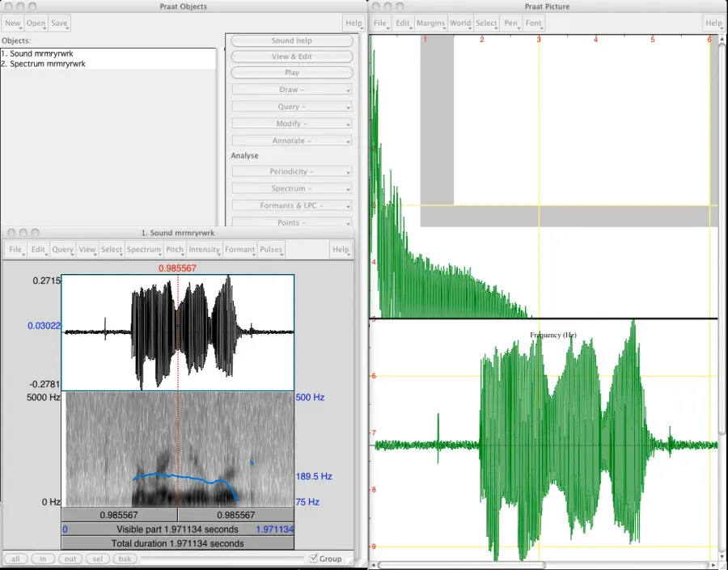This screenshot has width=728, height=570.
Task: Expand the Query dropdown in Praat Objects
Action: pyautogui.click(x=291, y=107)
